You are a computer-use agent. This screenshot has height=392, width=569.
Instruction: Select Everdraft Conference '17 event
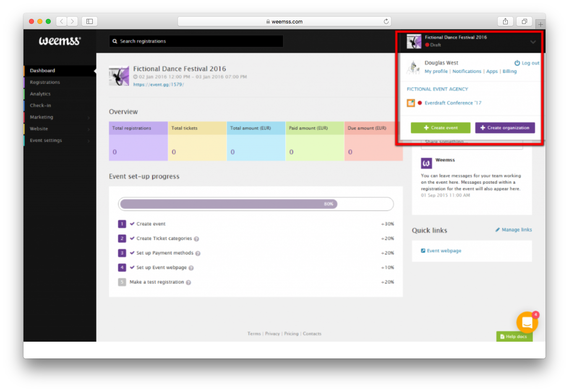pyautogui.click(x=453, y=103)
